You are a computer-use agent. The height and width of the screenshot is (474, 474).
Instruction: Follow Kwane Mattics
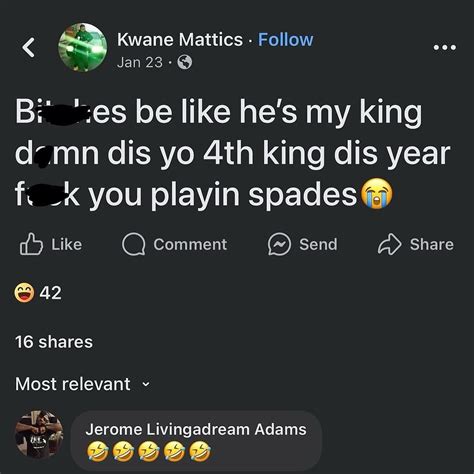(x=286, y=40)
